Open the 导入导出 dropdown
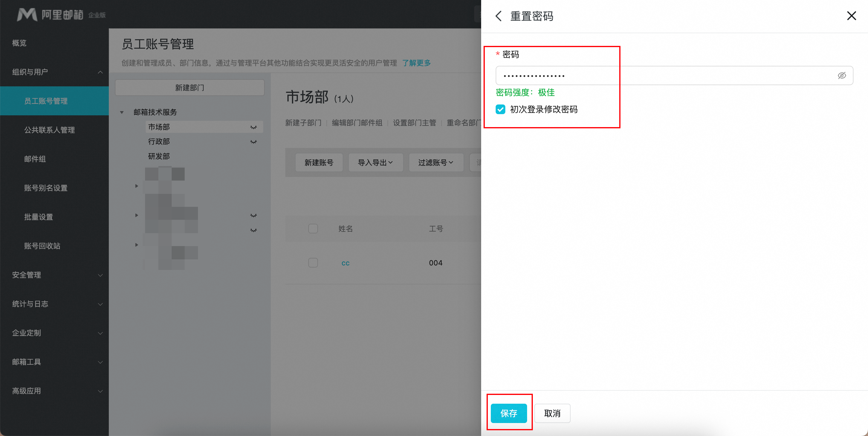Image resolution: width=868 pixels, height=436 pixels. (x=375, y=163)
